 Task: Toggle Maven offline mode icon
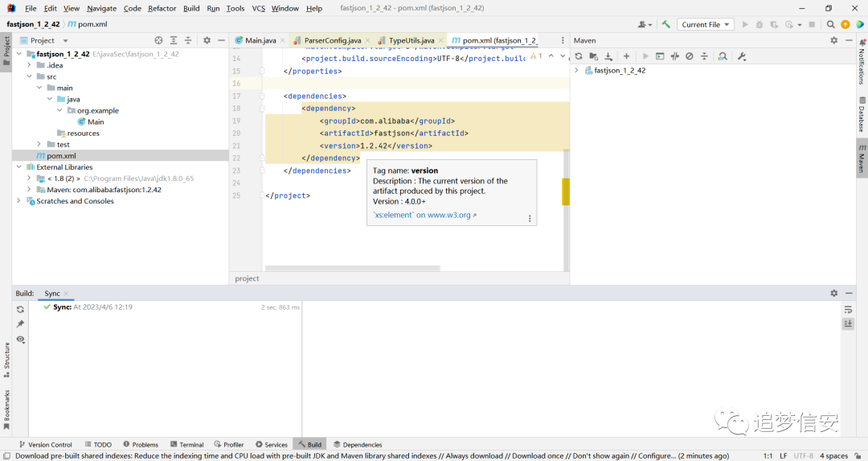click(675, 56)
